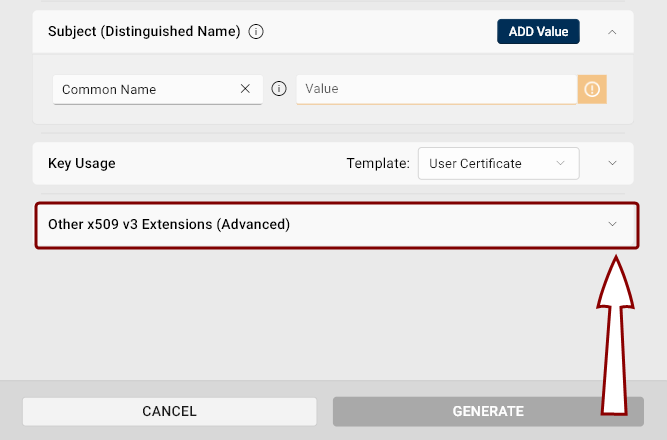Click the ADD Value button
This screenshot has width=667, height=440.
[538, 31]
